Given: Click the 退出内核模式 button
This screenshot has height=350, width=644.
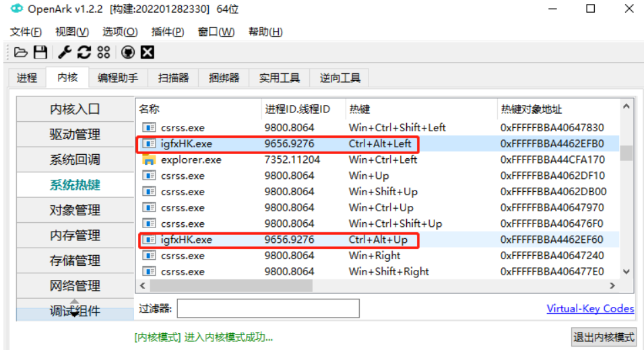Looking at the screenshot, I should tap(604, 337).
